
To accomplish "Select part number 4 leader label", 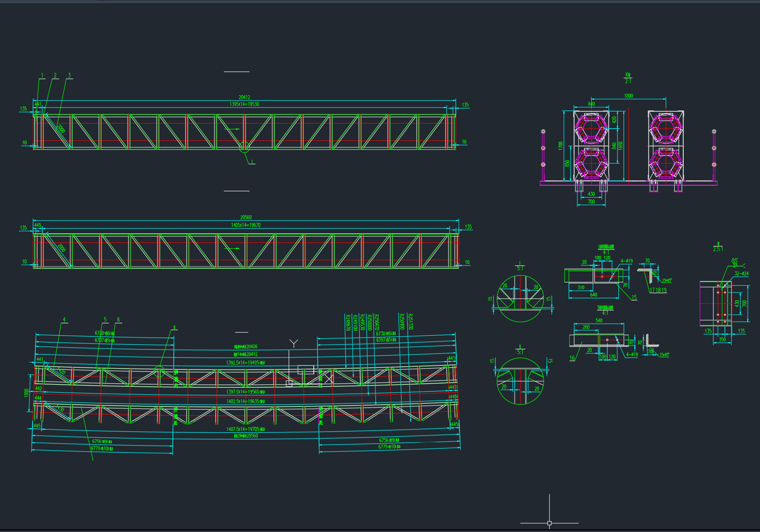I will [x=64, y=319].
